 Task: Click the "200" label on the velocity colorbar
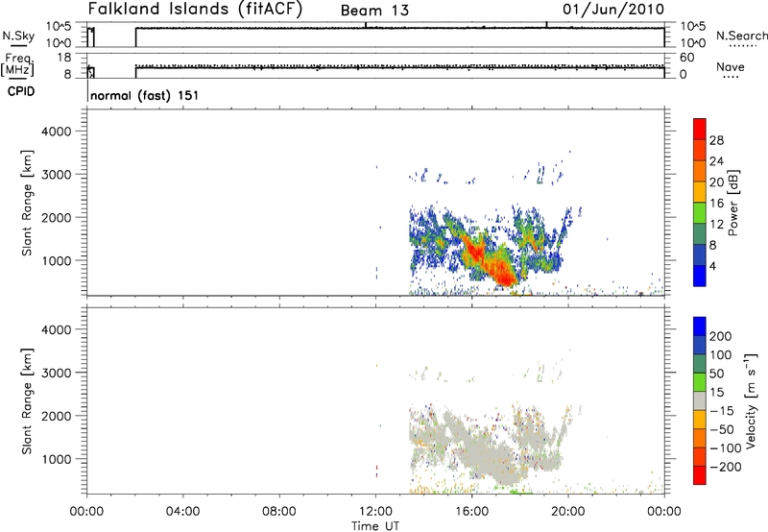[x=721, y=336]
